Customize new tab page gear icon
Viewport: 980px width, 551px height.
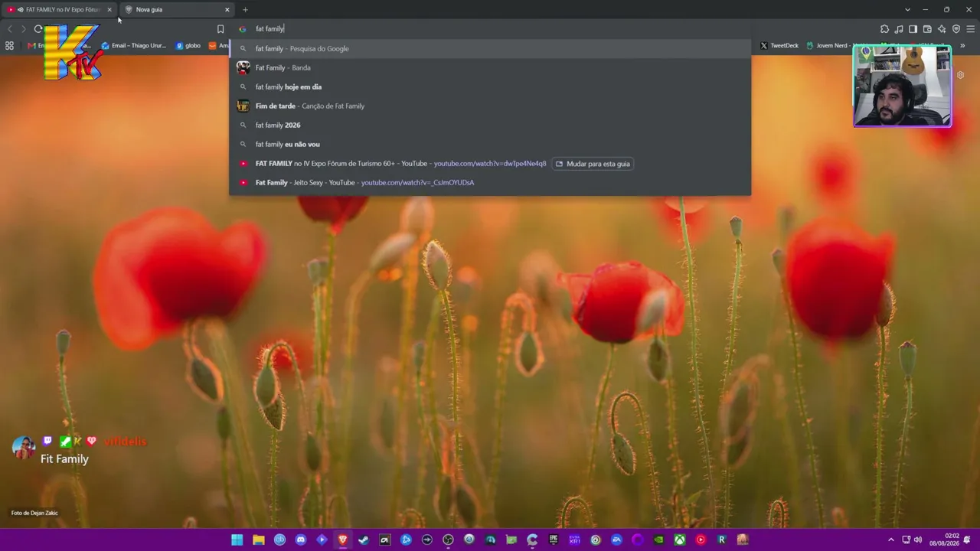click(961, 75)
